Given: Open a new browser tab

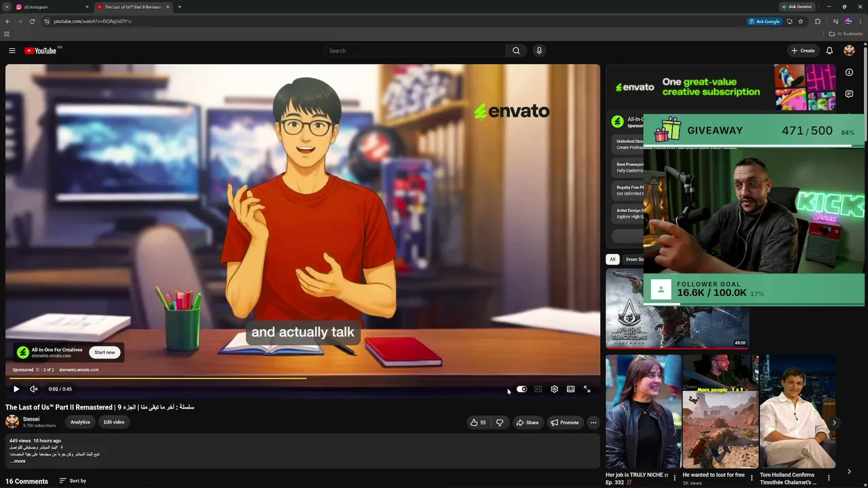Looking at the screenshot, I should (179, 7).
